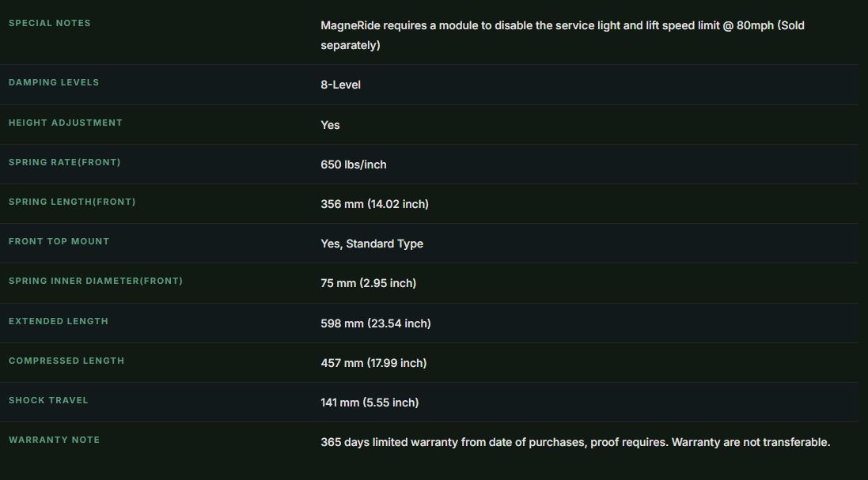Select the 141 mm (5.55 inch) shock travel
The width and height of the screenshot is (868, 480).
[x=370, y=403]
